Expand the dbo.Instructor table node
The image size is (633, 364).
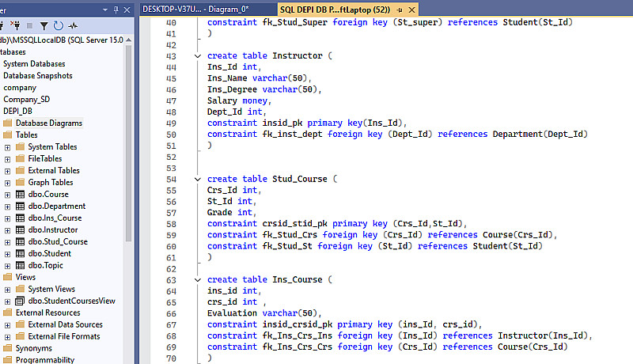[x=7, y=230]
